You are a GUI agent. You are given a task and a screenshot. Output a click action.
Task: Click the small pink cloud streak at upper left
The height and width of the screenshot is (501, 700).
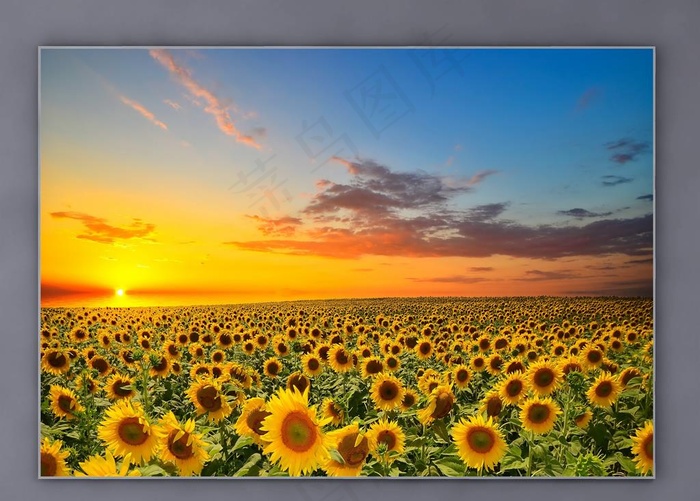[143, 111]
